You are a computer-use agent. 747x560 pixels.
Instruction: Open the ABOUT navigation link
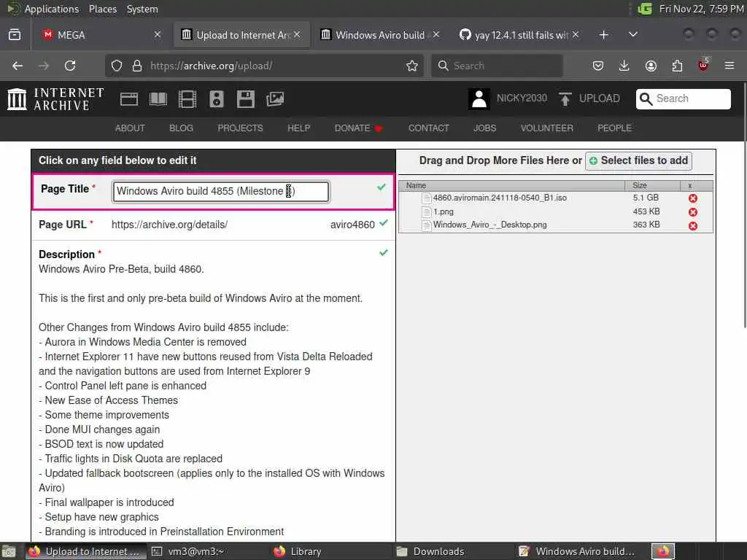pos(130,128)
